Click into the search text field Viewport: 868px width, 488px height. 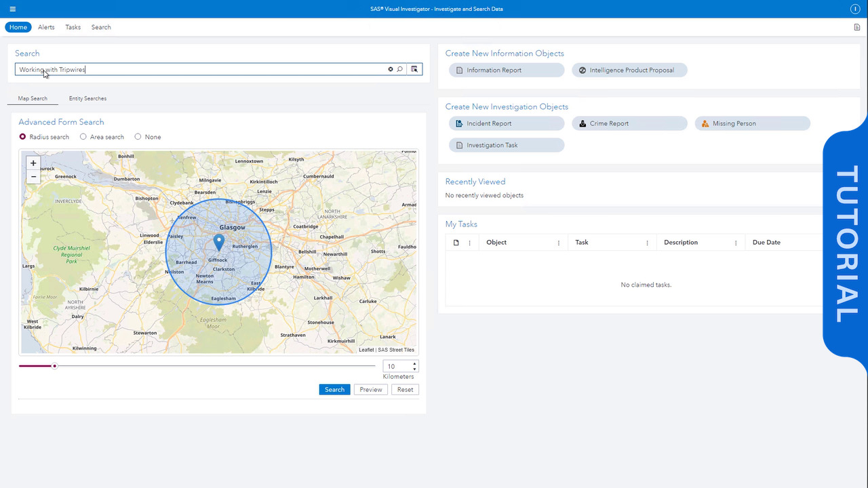[201, 69]
